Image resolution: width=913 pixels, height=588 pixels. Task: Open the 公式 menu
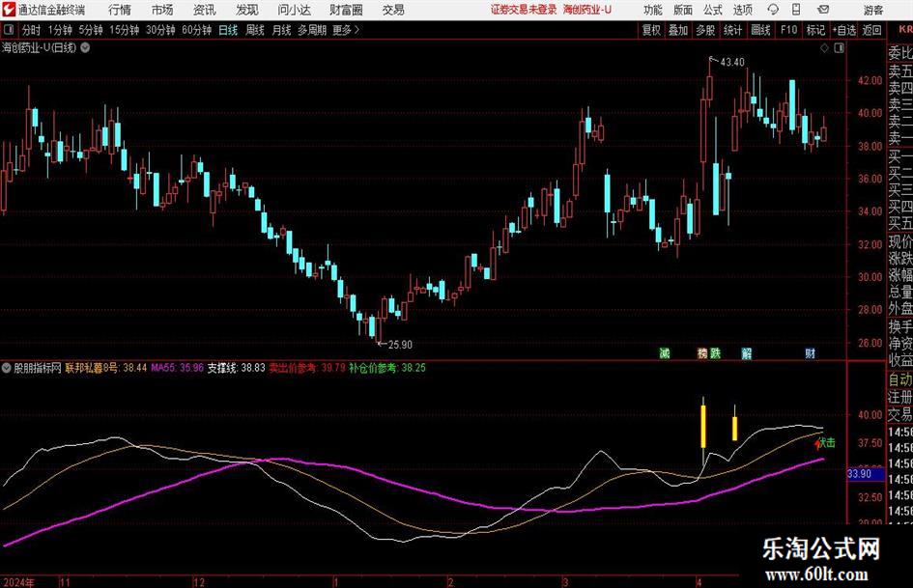[x=712, y=10]
